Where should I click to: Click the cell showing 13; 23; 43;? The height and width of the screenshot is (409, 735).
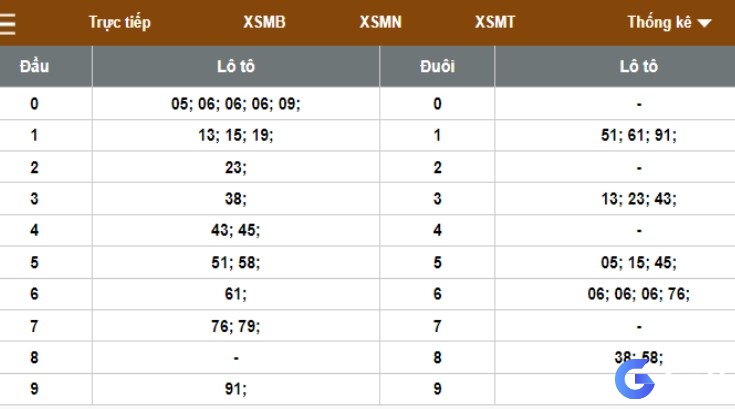638,199
